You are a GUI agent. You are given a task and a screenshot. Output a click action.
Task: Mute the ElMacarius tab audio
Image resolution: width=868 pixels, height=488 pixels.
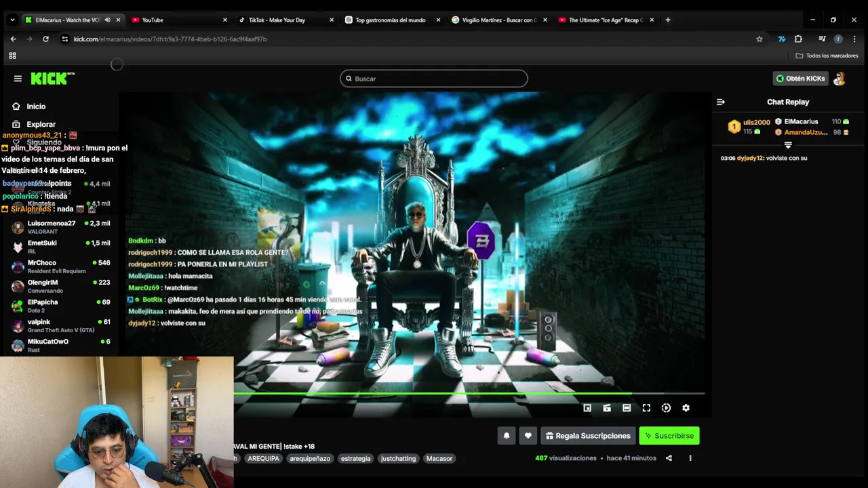[107, 20]
